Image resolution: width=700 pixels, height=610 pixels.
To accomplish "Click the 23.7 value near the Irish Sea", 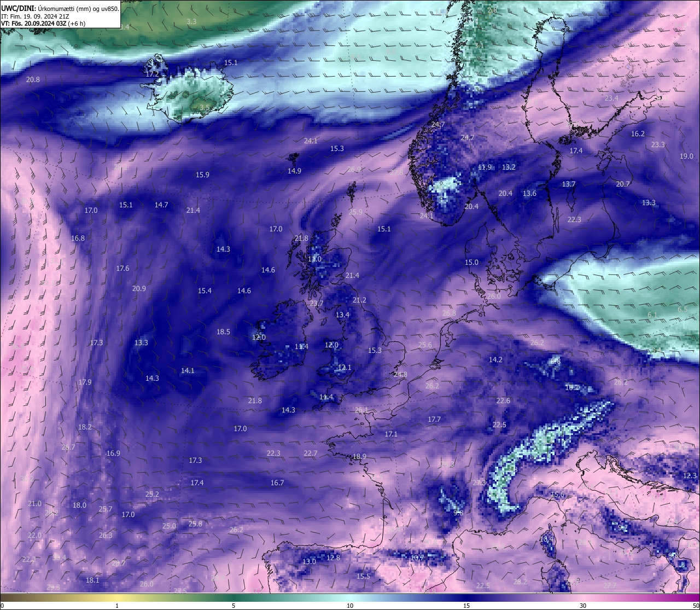I will pos(317,303).
